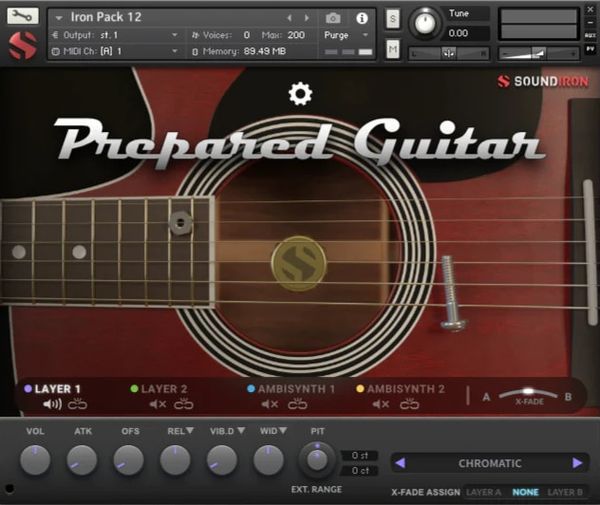Mute the instrument with the M button
The height and width of the screenshot is (505, 600).
point(393,49)
